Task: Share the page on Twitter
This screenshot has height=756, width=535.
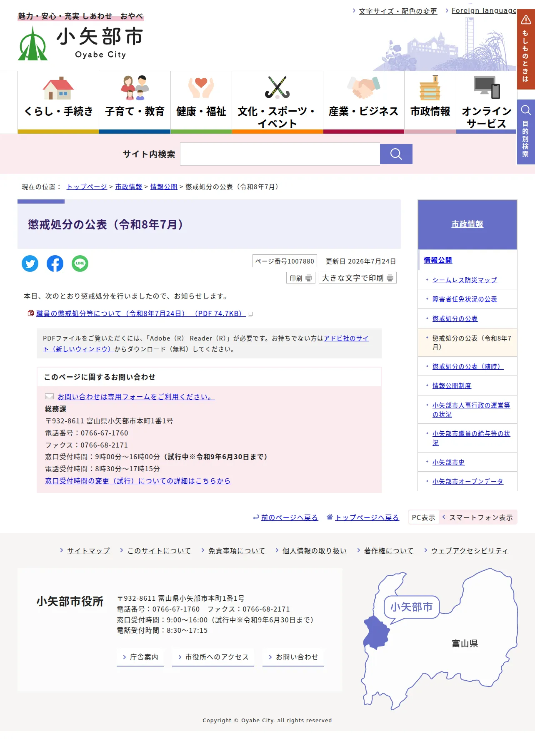Action: point(30,264)
